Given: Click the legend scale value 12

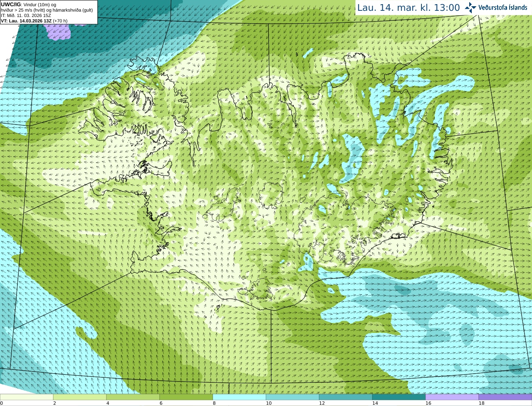Looking at the screenshot, I should (322, 403).
